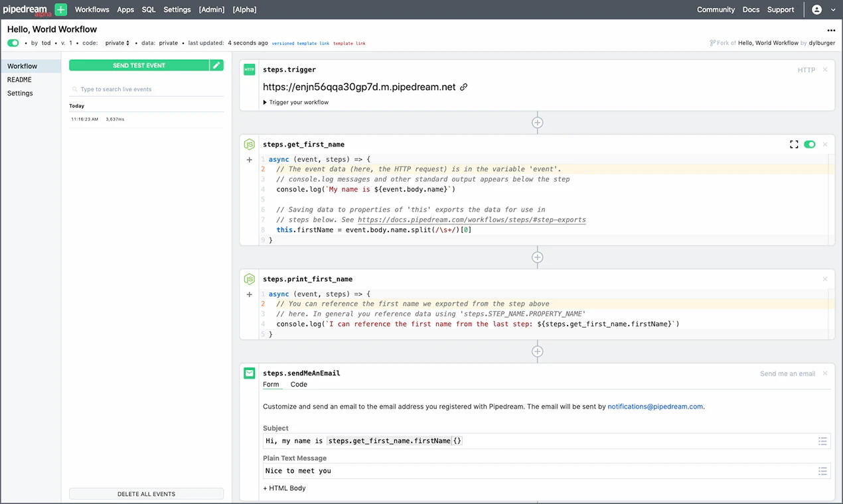Click the trigger URL text

click(359, 87)
